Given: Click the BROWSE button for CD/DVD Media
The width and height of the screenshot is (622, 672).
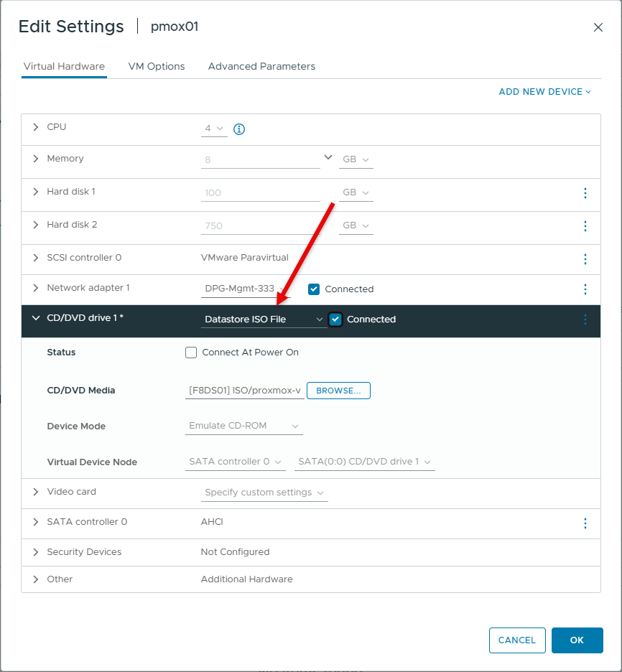Looking at the screenshot, I should [338, 390].
